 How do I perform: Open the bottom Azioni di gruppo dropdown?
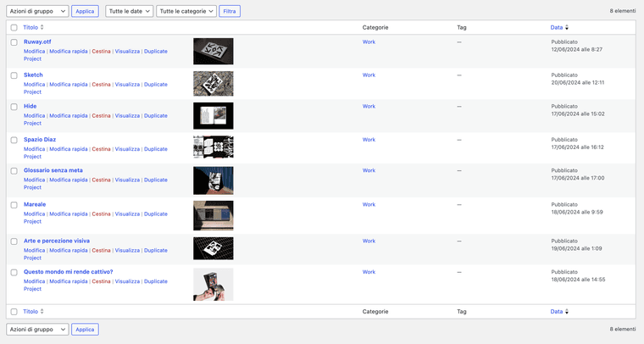click(37, 329)
